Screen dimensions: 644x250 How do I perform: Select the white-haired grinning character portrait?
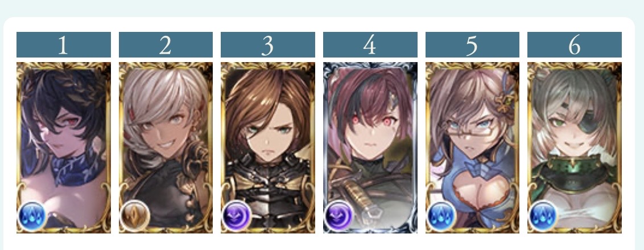(x=166, y=147)
